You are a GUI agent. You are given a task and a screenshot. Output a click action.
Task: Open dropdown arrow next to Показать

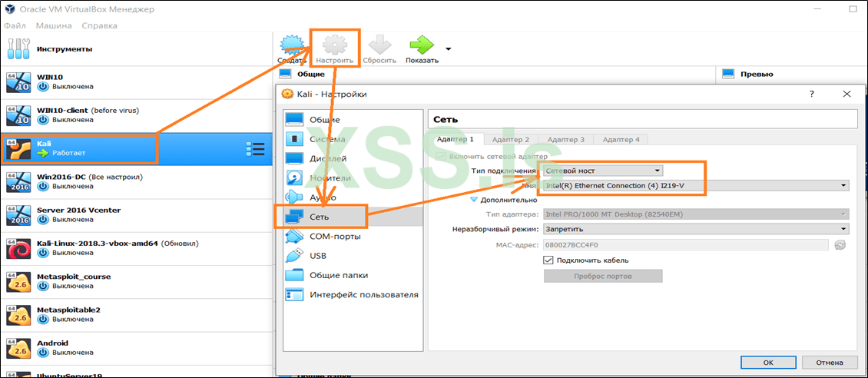tap(449, 48)
